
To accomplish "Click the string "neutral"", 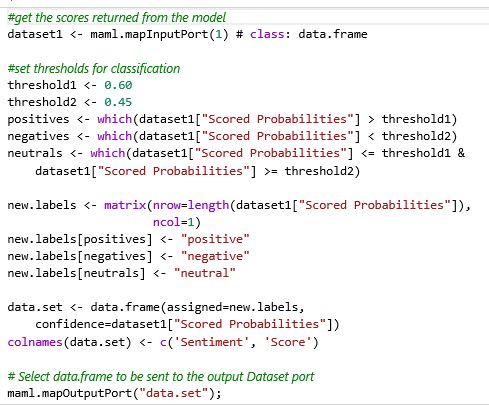I will click(205, 273).
